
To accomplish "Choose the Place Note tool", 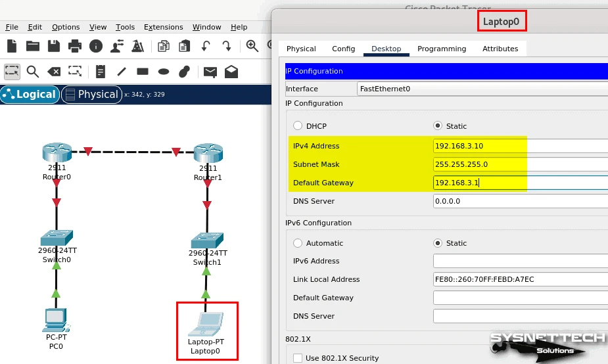I will pyautogui.click(x=100, y=71).
